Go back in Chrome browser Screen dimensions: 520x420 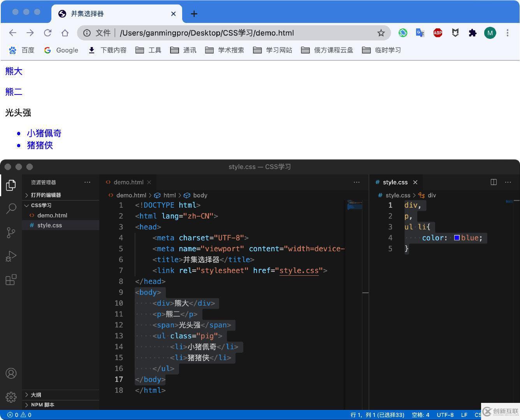[12, 33]
